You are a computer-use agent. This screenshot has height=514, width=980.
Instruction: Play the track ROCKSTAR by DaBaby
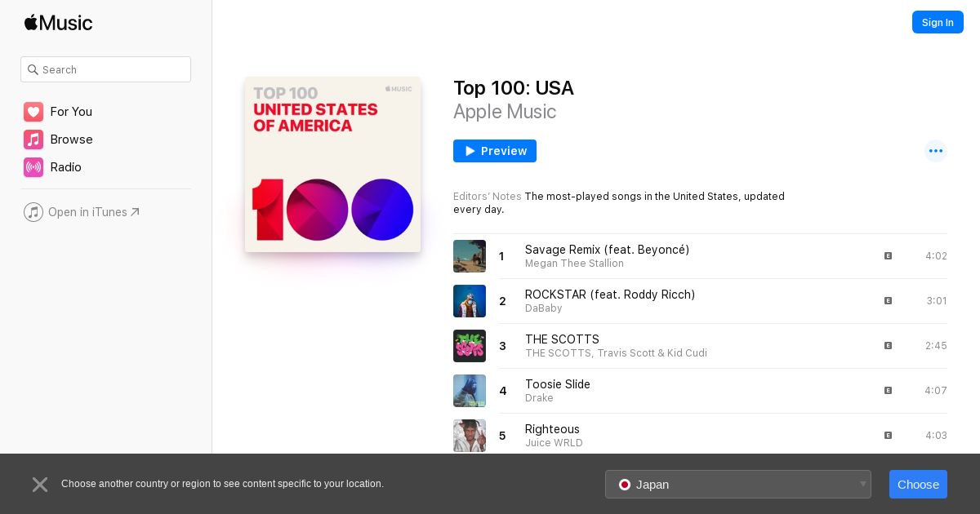tap(610, 295)
